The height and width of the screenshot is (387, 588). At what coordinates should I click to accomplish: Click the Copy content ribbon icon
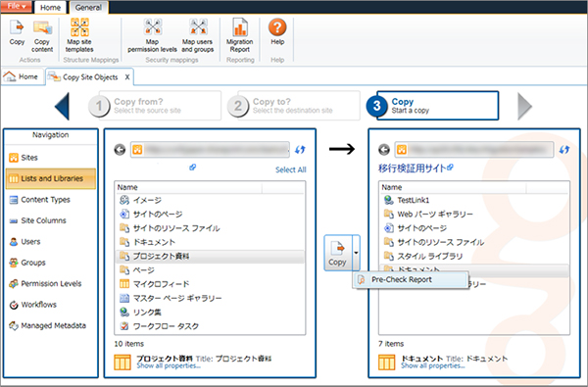pyautogui.click(x=42, y=36)
